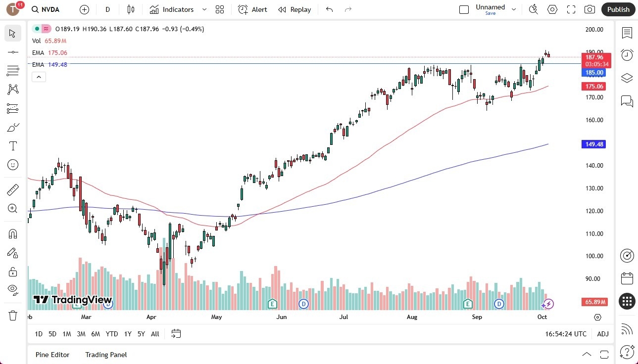Open the Alerts clock icon in right sidebar
638x364 pixels.
pyautogui.click(x=627, y=55)
